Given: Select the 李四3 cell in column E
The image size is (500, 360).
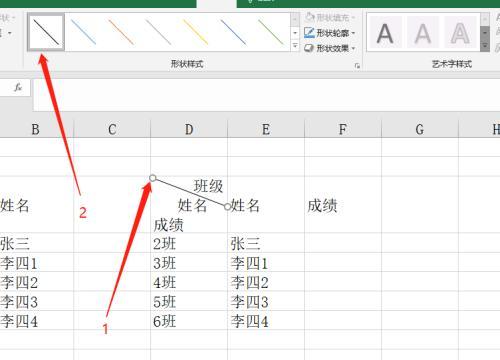Looking at the screenshot, I should [266, 301].
